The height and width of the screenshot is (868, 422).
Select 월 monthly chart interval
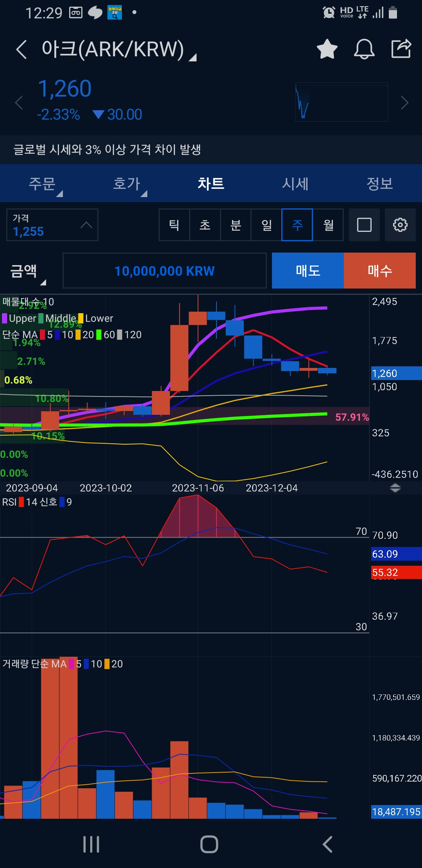[x=328, y=225]
